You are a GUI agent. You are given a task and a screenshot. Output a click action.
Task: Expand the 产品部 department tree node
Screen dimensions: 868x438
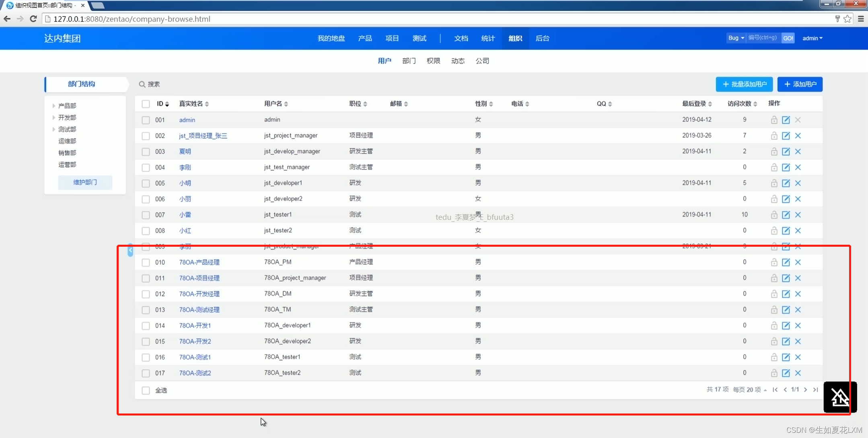(x=53, y=106)
